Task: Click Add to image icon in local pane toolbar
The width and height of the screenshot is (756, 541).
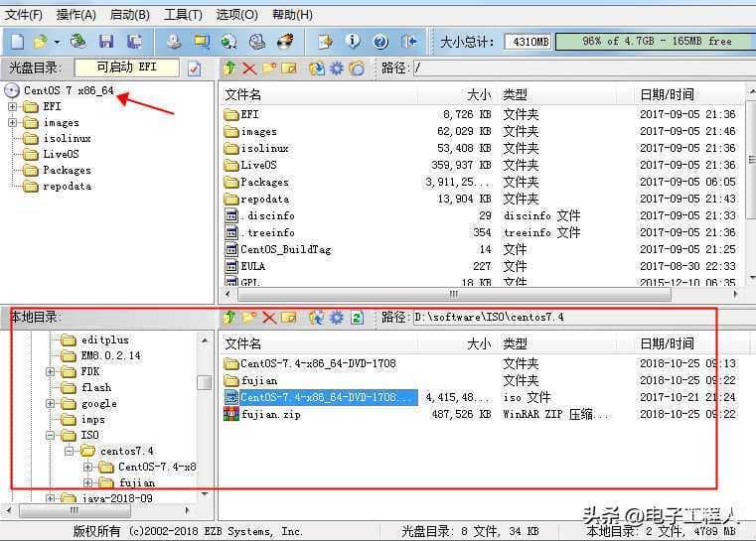Action: pos(317,318)
